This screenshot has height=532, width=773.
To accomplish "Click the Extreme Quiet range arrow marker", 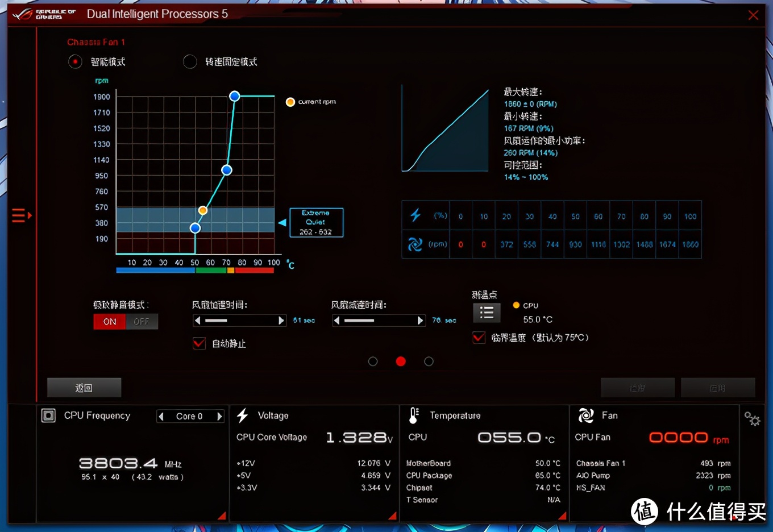I will point(282,223).
